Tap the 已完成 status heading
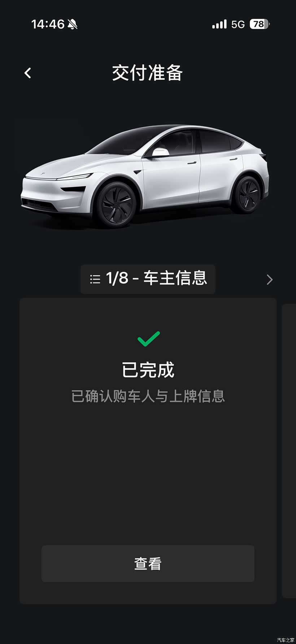This screenshot has width=296, height=644. click(x=148, y=370)
